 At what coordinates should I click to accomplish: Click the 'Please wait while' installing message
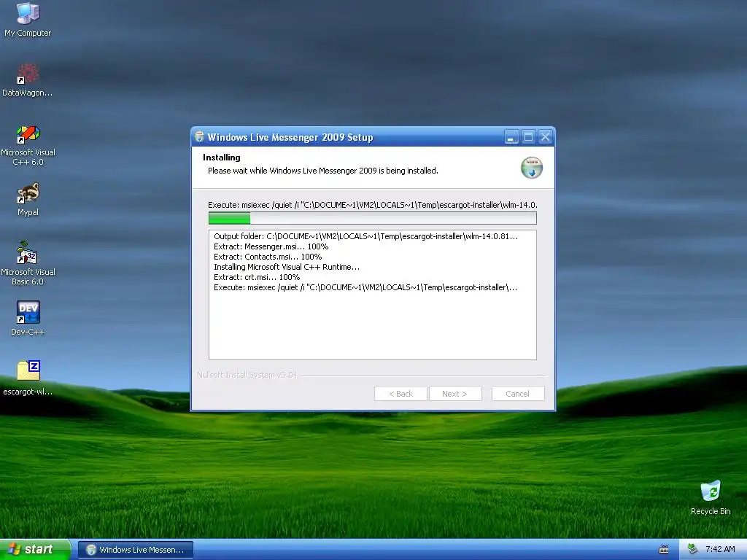(x=322, y=171)
